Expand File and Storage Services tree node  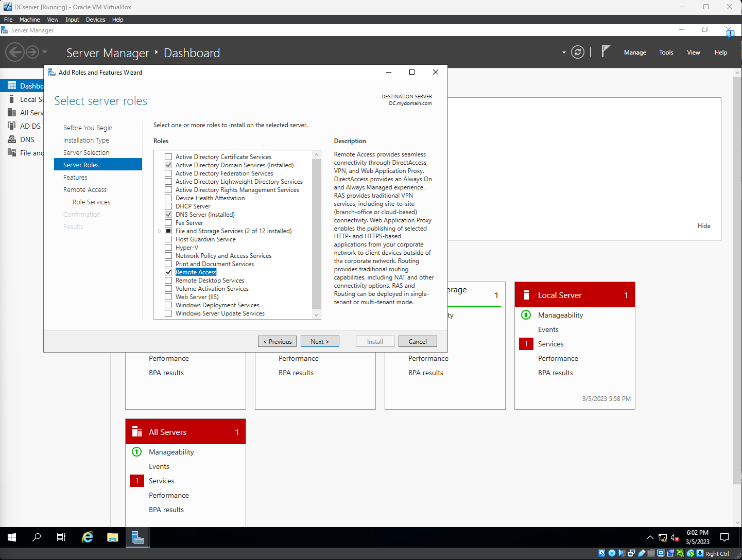click(x=160, y=231)
